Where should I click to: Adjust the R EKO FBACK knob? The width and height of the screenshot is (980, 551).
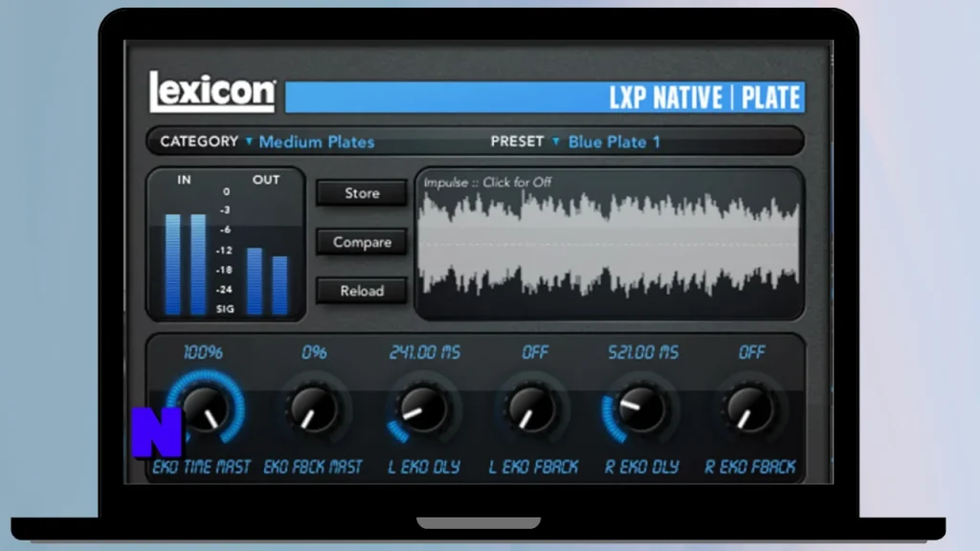[x=749, y=408]
